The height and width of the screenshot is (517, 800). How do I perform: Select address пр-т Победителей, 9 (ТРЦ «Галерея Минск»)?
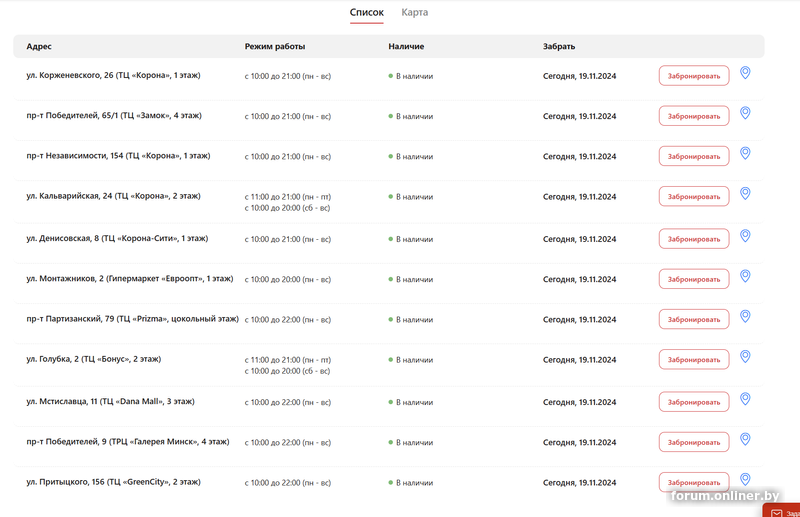[128, 442]
